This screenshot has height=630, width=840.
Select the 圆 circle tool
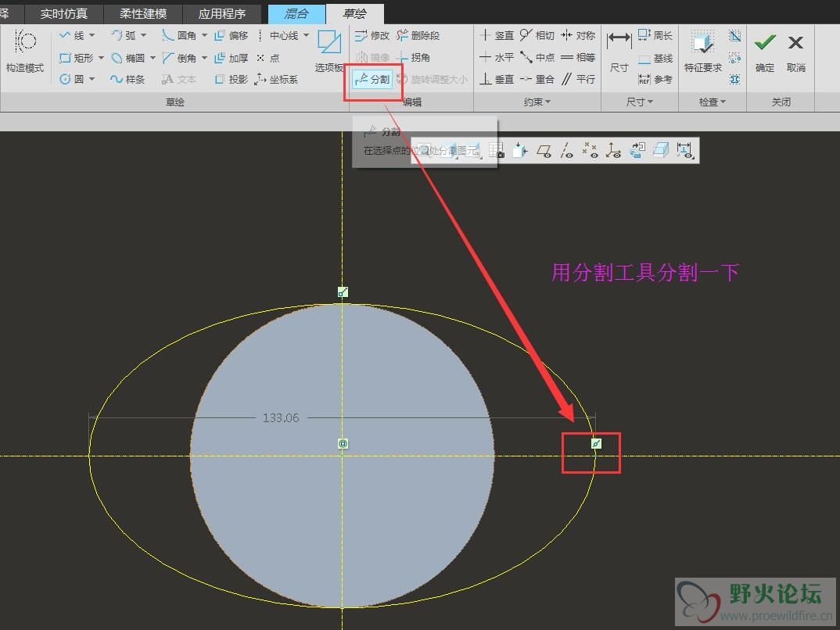72,79
